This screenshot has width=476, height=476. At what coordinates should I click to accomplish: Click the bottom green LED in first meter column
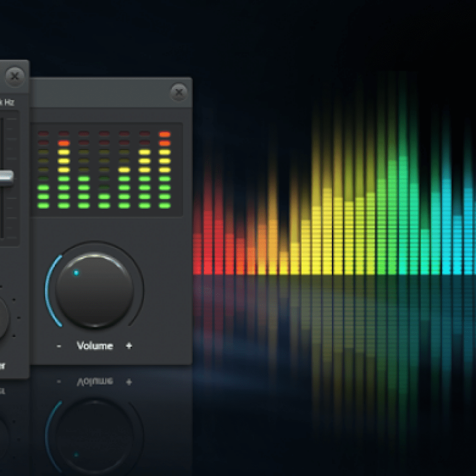point(43,205)
